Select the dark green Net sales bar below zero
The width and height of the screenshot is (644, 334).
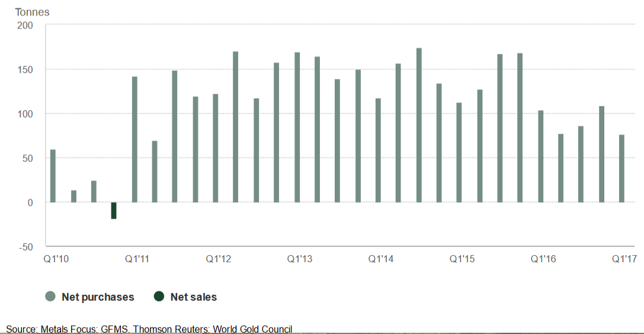(x=114, y=211)
